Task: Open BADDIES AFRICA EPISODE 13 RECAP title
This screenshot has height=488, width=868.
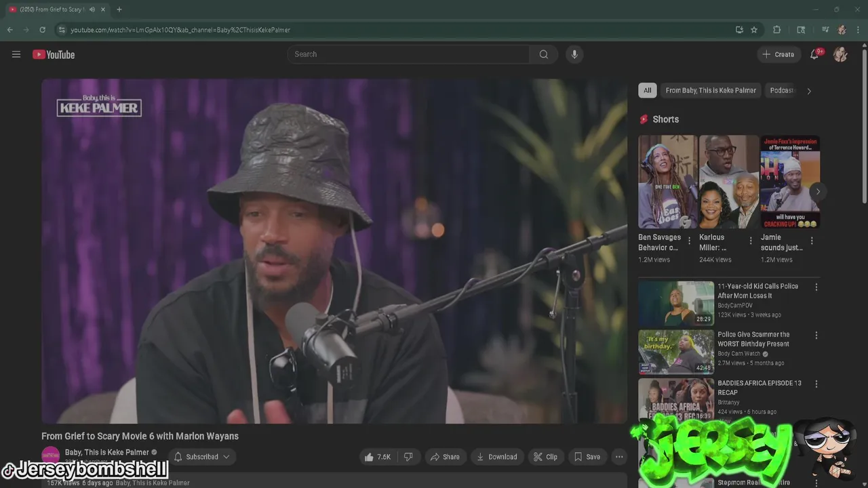Action: pos(759,388)
